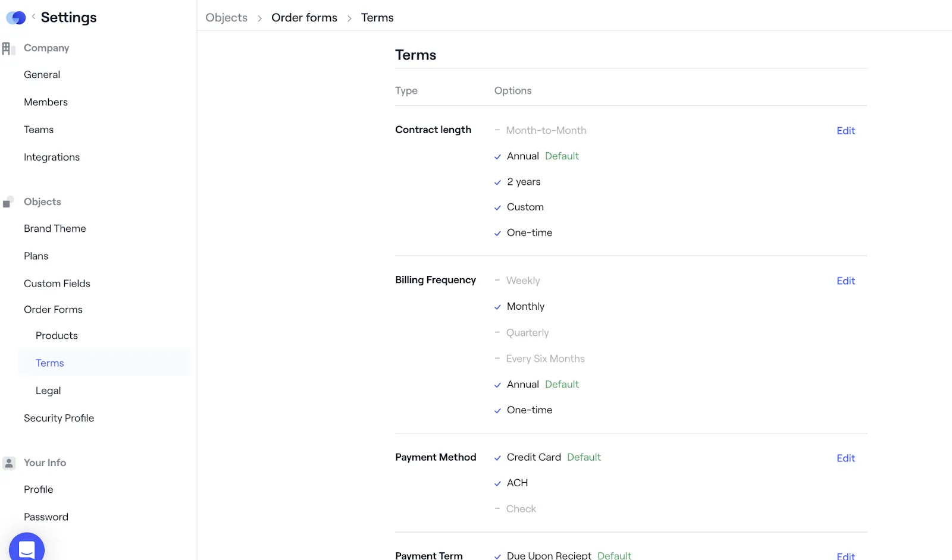
Task: Open the Members settings page
Action: point(46,102)
